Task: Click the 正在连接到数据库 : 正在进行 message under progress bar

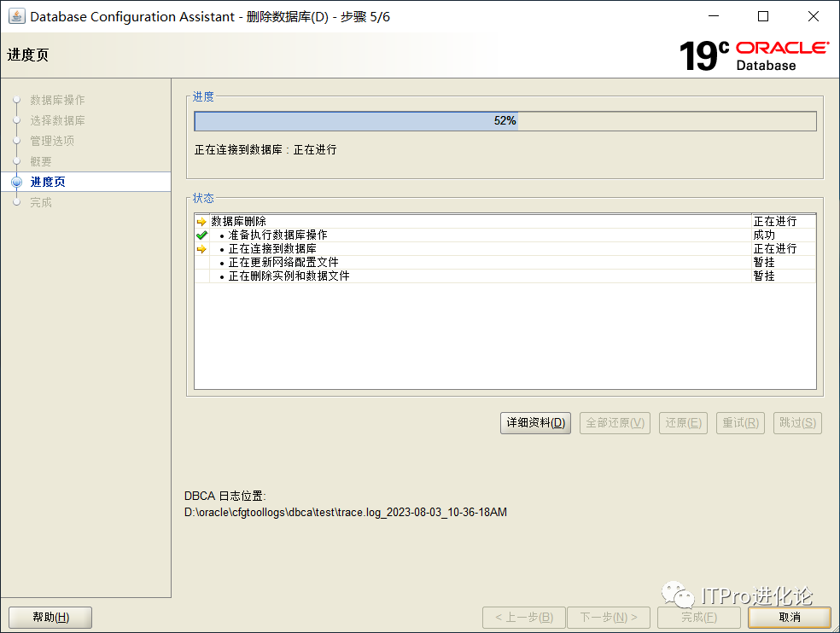Action: tap(265, 150)
